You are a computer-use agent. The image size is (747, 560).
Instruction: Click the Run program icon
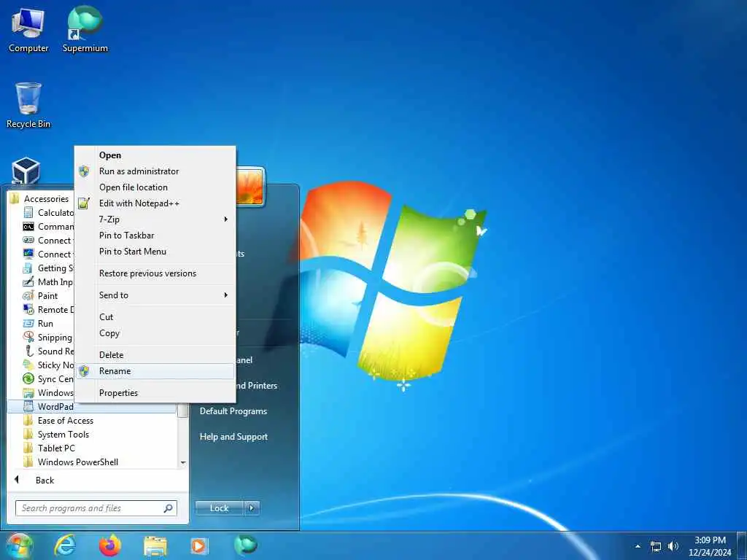[28, 323]
